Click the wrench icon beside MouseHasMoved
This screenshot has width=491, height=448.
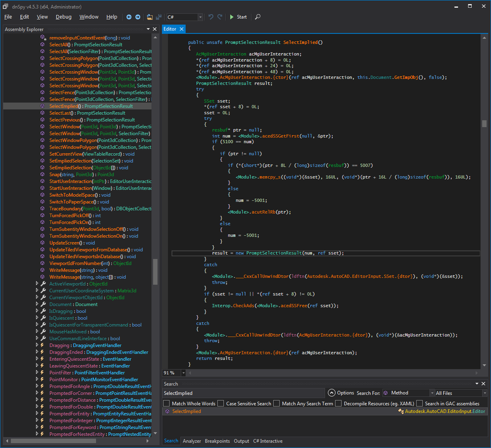tap(44, 332)
